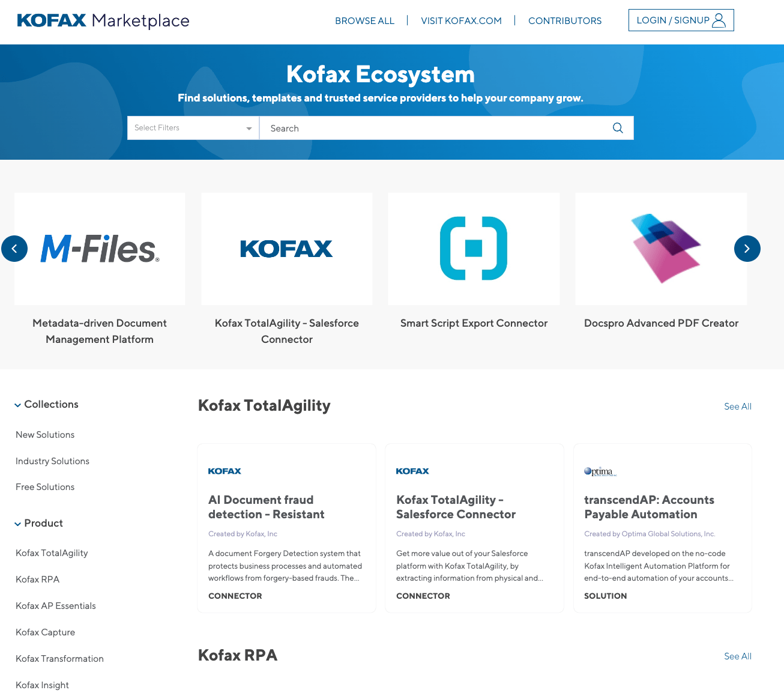This screenshot has width=784, height=693.
Task: Click the left carousel arrow
Action: [14, 249]
